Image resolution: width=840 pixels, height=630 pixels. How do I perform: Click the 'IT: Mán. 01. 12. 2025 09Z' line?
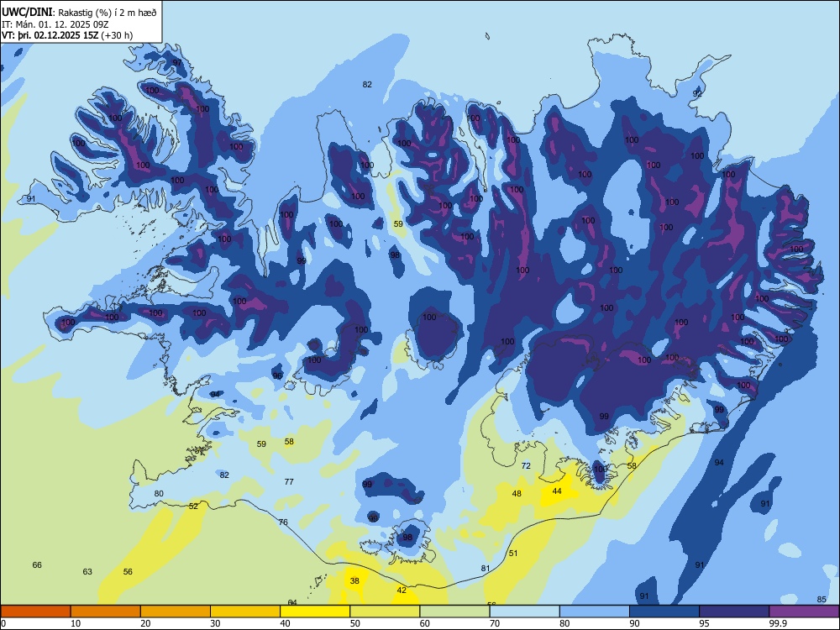[55, 24]
